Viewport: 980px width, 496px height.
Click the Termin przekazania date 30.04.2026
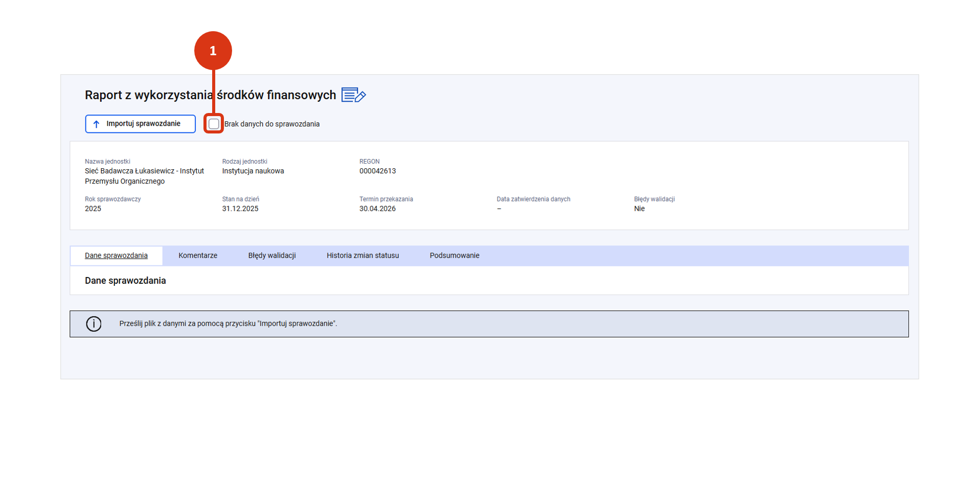(x=377, y=209)
